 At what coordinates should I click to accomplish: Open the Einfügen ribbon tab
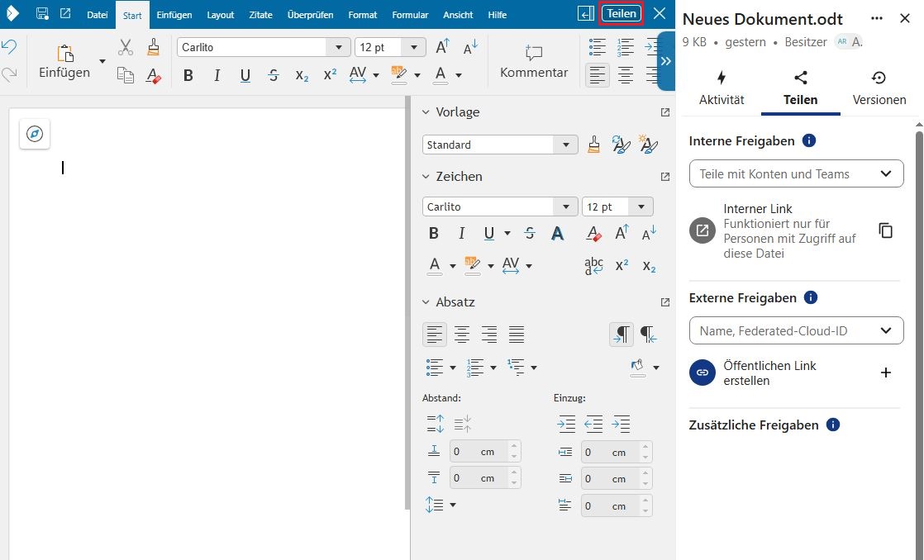tap(174, 15)
